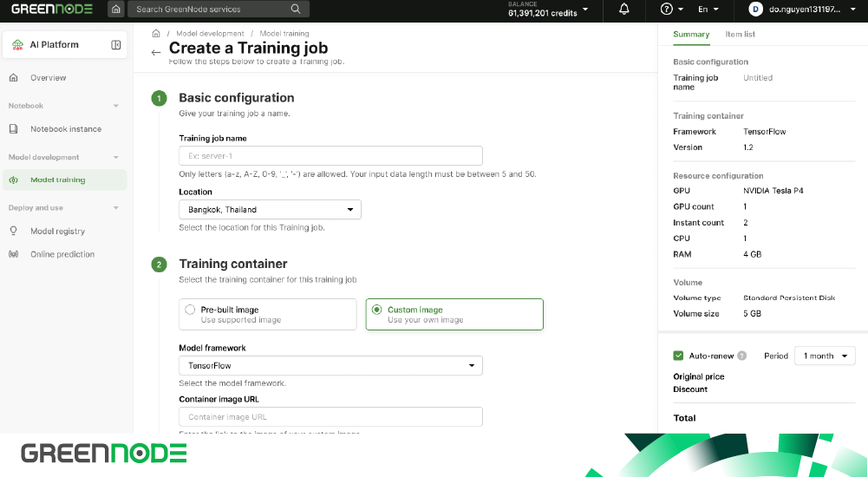This screenshot has width=868, height=477.
Task: Click the Container image URL input field
Action: pyautogui.click(x=330, y=417)
